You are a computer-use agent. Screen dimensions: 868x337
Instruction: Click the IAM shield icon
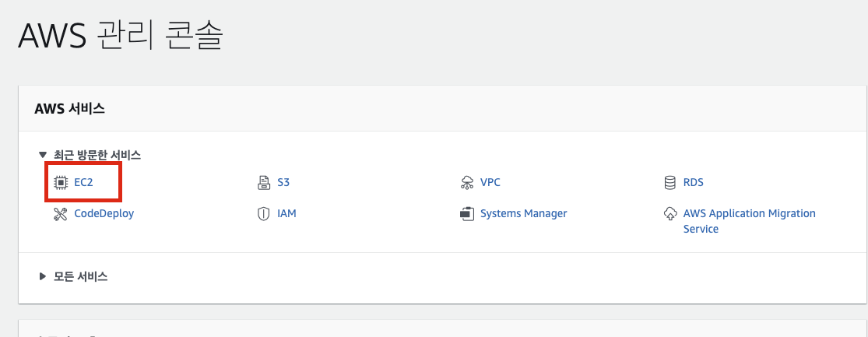point(263,213)
